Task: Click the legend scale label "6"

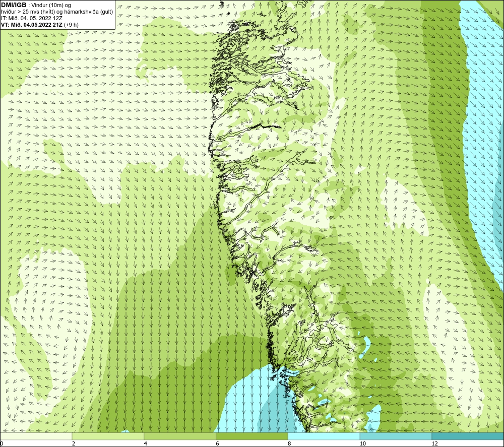Action: (x=218, y=443)
